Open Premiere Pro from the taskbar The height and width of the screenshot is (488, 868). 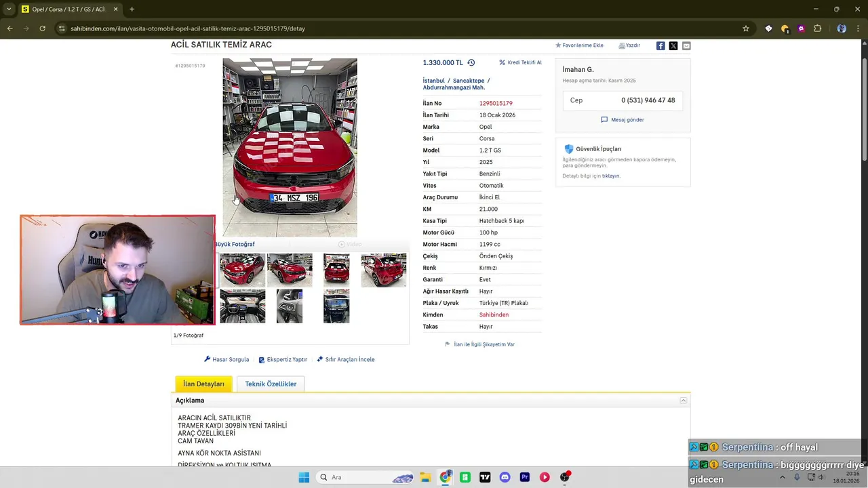coord(525,477)
